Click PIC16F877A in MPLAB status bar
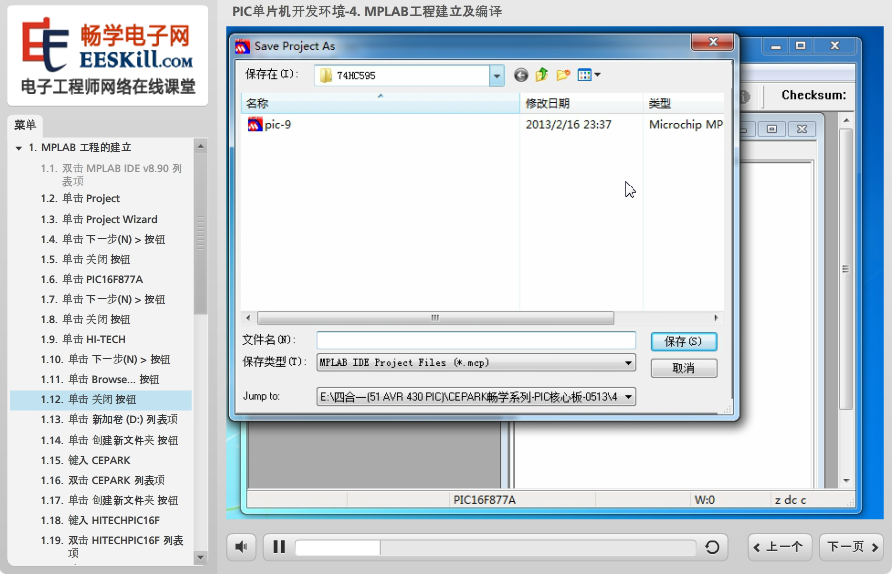The width and height of the screenshot is (892, 574). click(484, 500)
